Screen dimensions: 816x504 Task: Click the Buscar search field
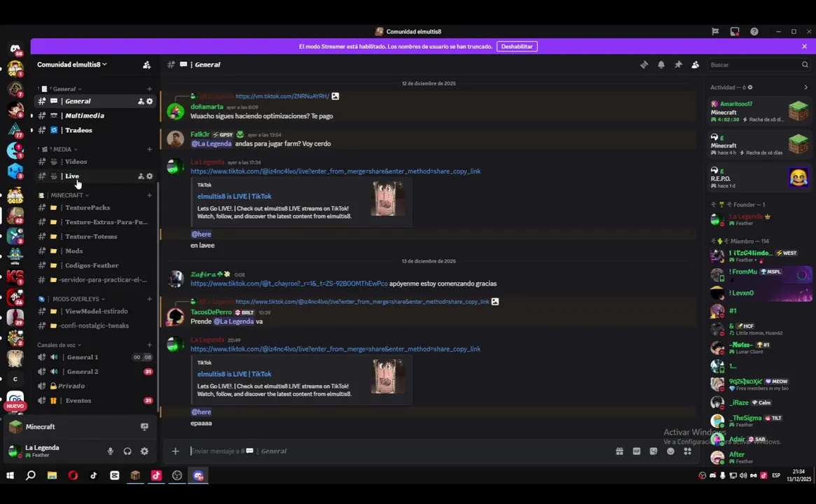pyautogui.click(x=759, y=64)
